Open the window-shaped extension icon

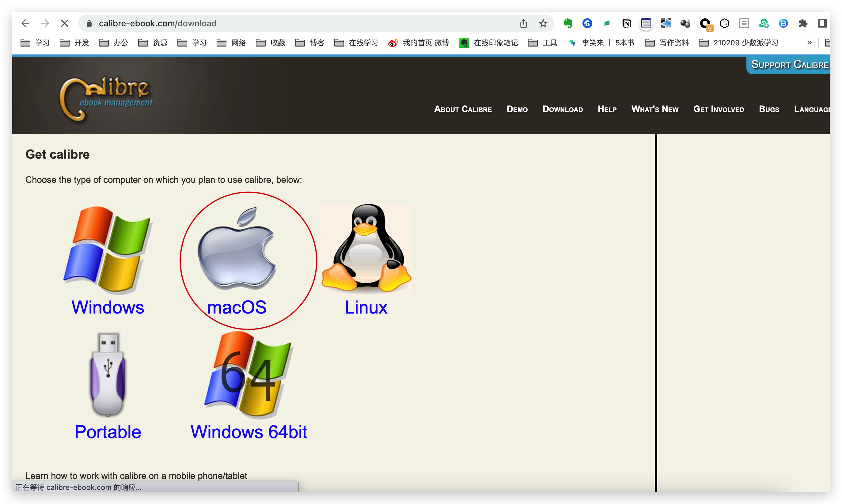[x=646, y=23]
